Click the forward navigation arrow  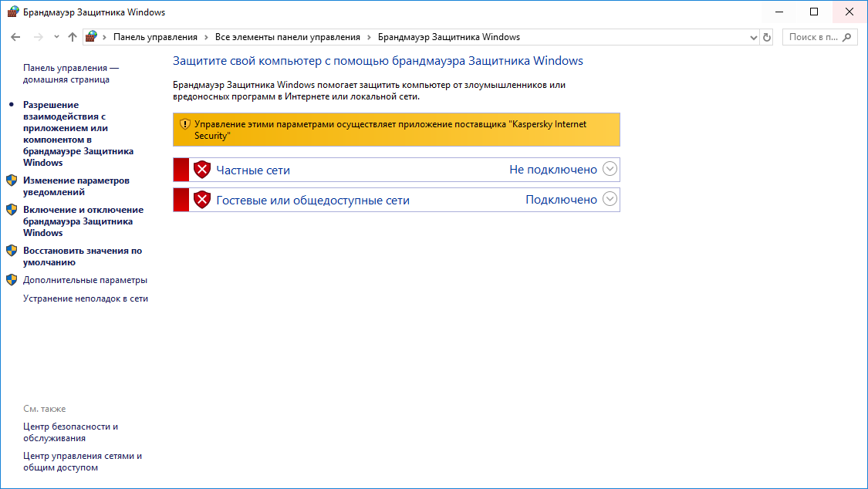pos(39,37)
